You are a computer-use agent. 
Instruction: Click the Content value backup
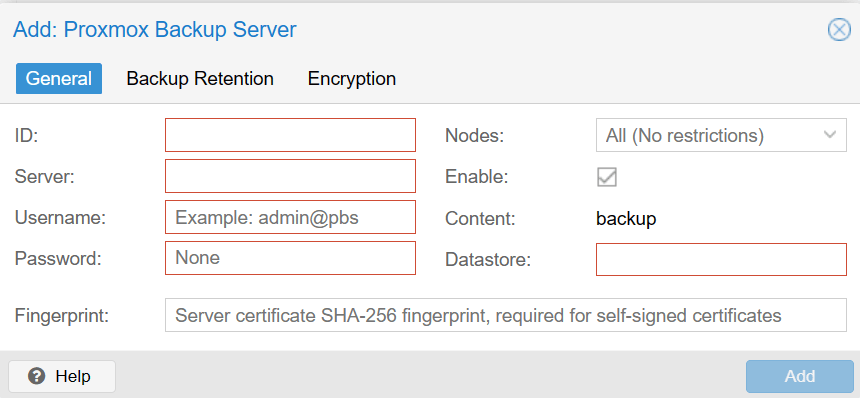coord(626,219)
